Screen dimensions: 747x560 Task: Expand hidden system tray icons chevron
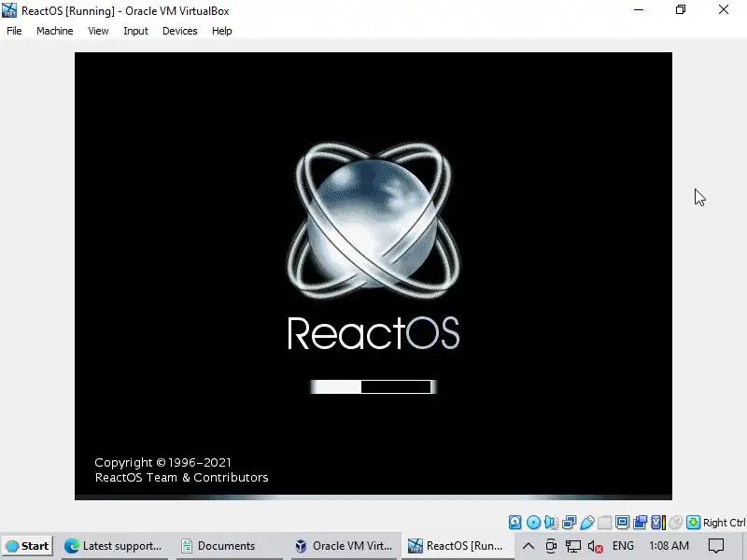coord(529,546)
